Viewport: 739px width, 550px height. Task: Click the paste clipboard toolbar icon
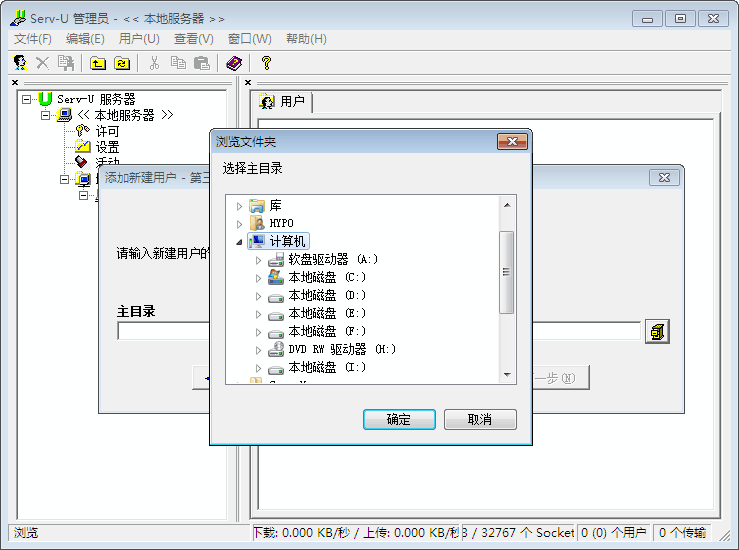click(x=202, y=63)
